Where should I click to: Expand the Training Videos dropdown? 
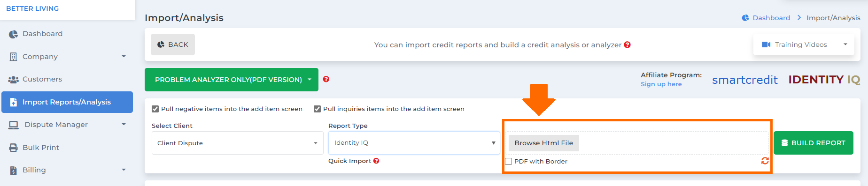(x=804, y=45)
